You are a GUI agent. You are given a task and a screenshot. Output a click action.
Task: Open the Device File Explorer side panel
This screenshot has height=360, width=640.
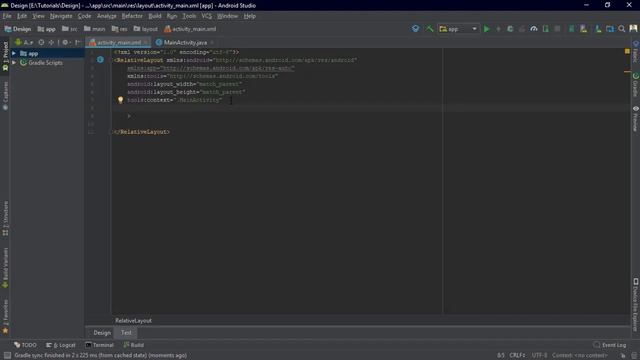click(x=636, y=304)
